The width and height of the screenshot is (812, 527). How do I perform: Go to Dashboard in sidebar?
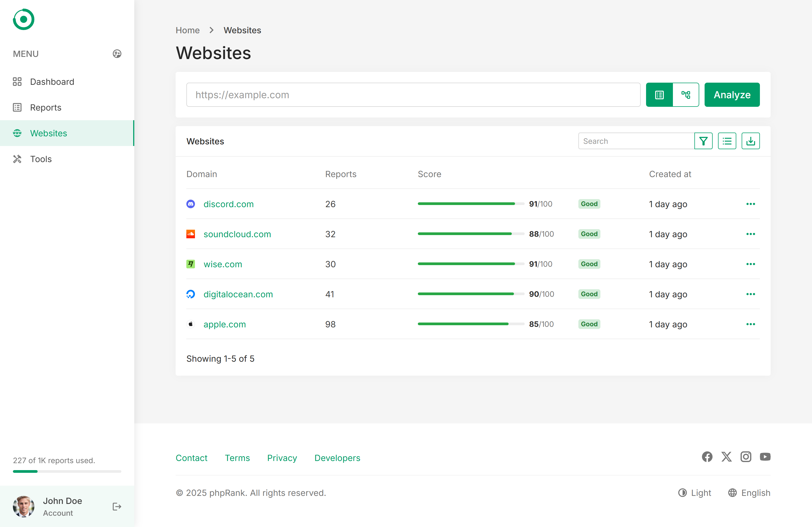tap(52, 82)
